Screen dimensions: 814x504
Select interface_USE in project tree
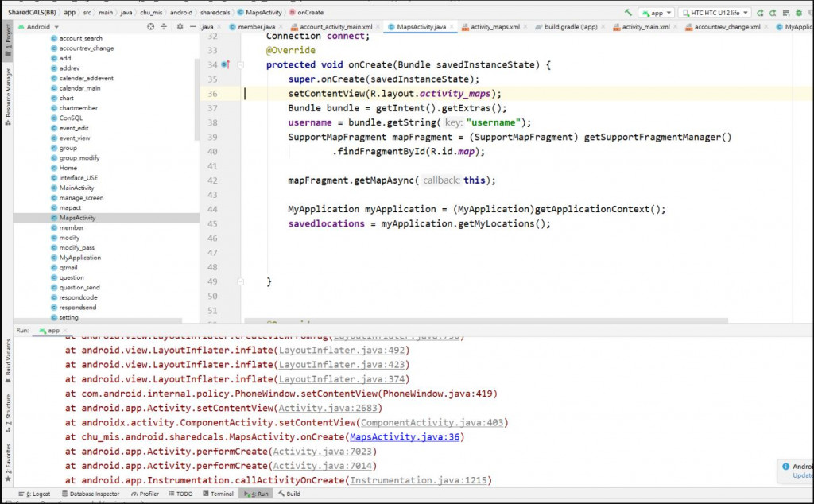(79, 178)
